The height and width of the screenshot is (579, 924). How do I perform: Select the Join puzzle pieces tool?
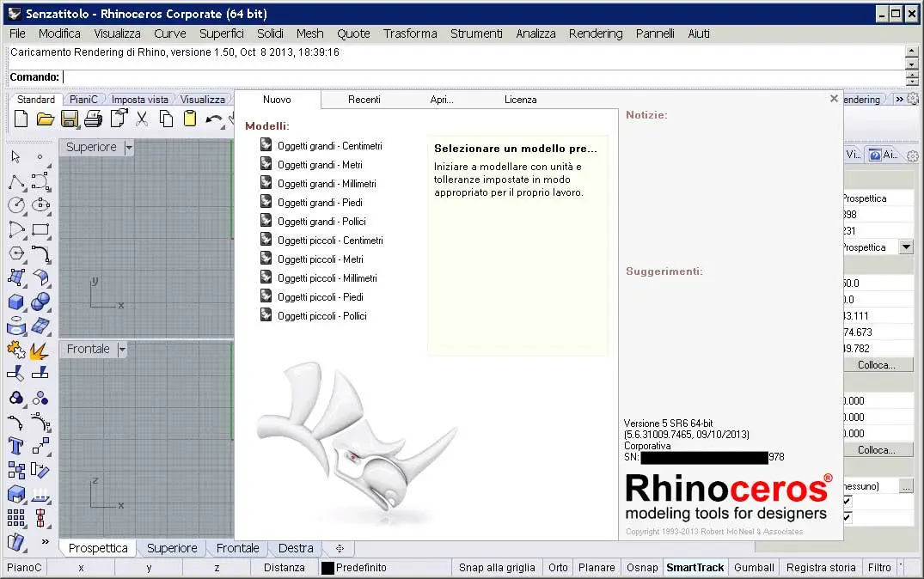point(16,350)
